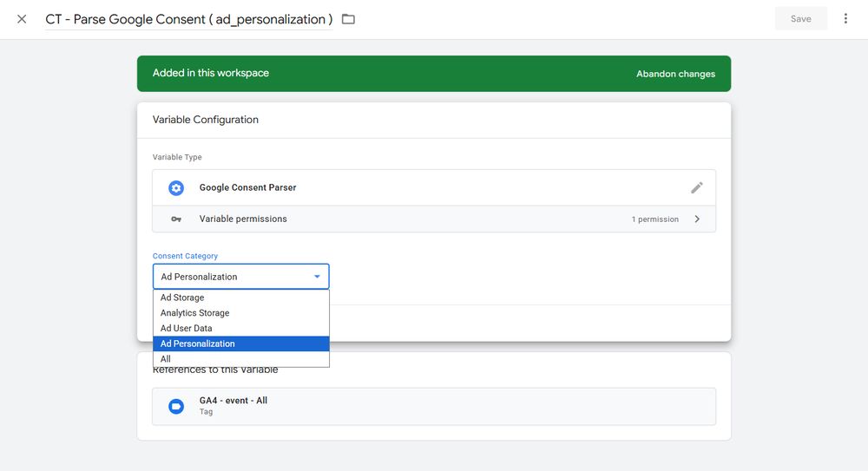Select the highlighted Ad Personalization option

click(240, 343)
